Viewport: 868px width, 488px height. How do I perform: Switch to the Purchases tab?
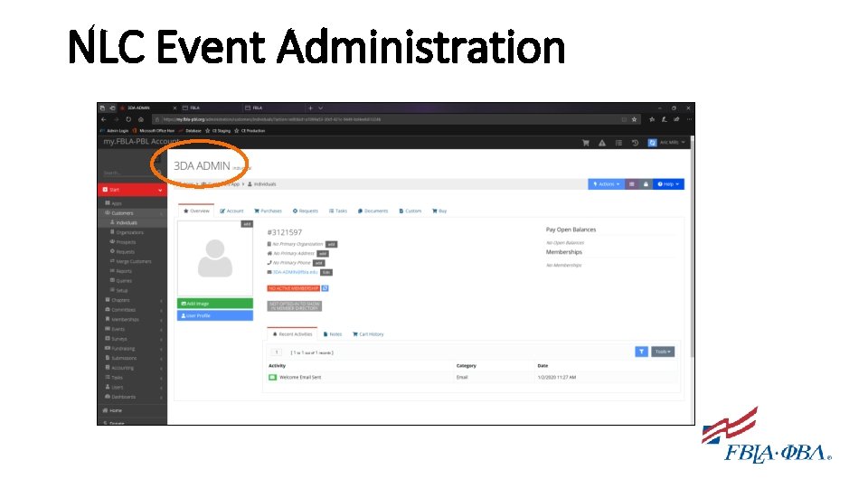pyautogui.click(x=268, y=211)
